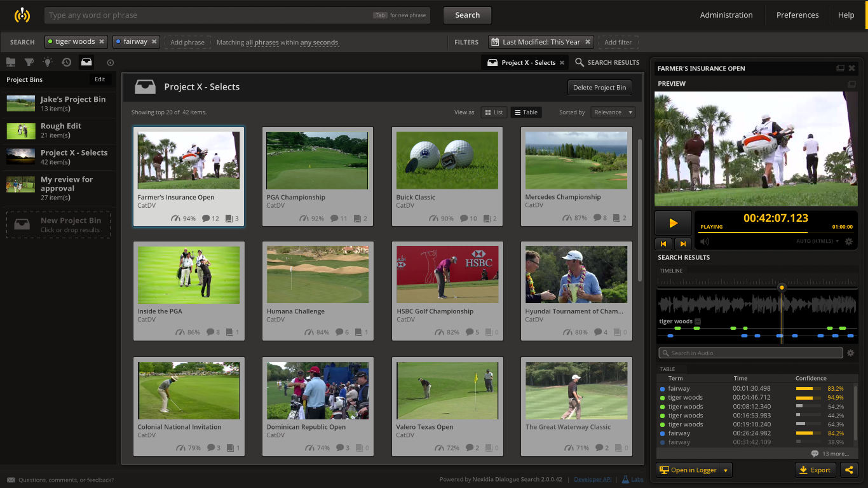The image size is (868, 488).
Task: Close the Project X - Selects tab
Action: (x=562, y=63)
